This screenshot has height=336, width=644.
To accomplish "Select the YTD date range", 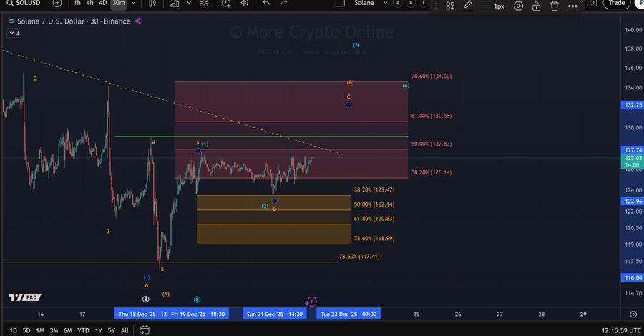I will tap(83, 330).
